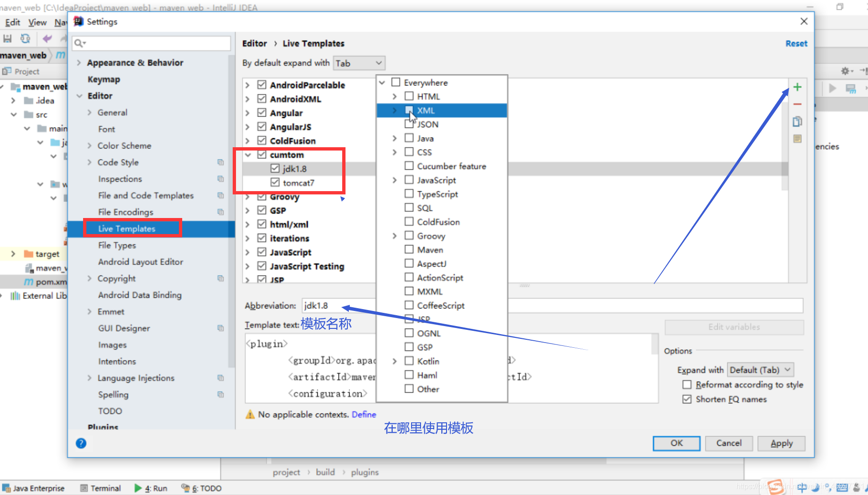Viewport: 868px width, 495px height.
Task: Click the project-level icon beside File Encodings
Action: pyautogui.click(x=220, y=212)
